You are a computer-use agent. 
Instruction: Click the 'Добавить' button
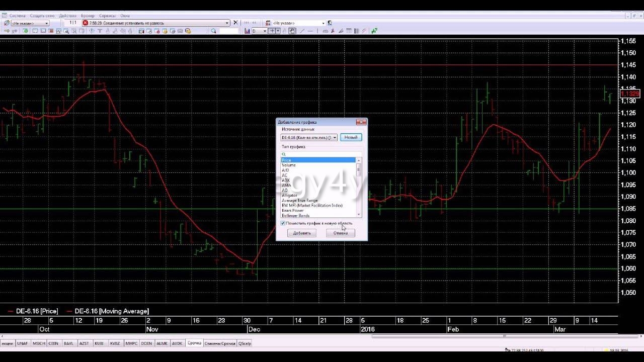[302, 233]
